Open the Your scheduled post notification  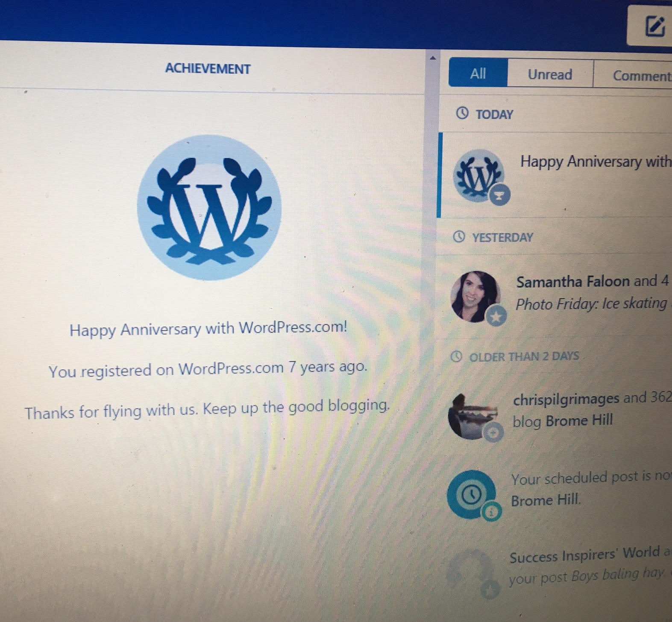click(556, 490)
